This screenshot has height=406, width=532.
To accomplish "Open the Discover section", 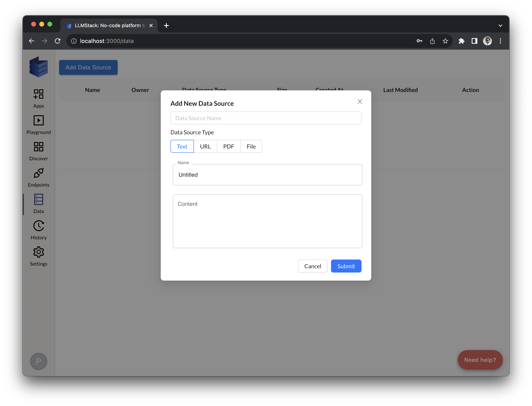I will 38,151.
